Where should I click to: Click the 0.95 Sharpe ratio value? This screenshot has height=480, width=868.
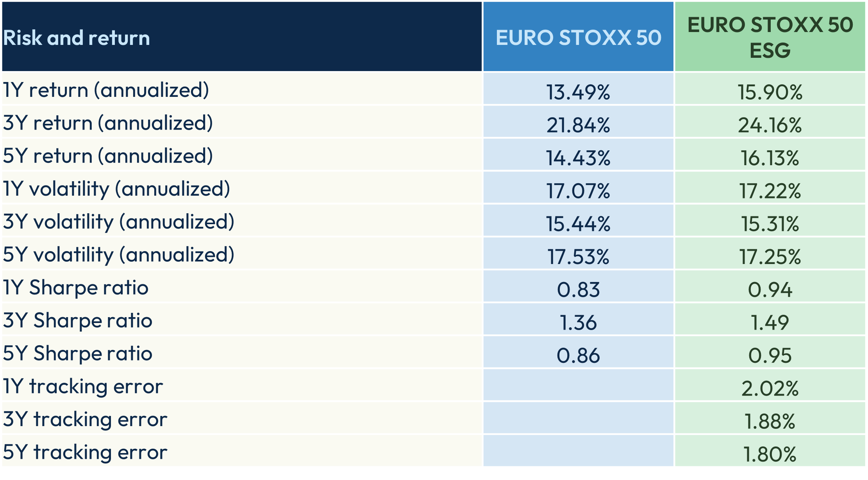click(770, 355)
